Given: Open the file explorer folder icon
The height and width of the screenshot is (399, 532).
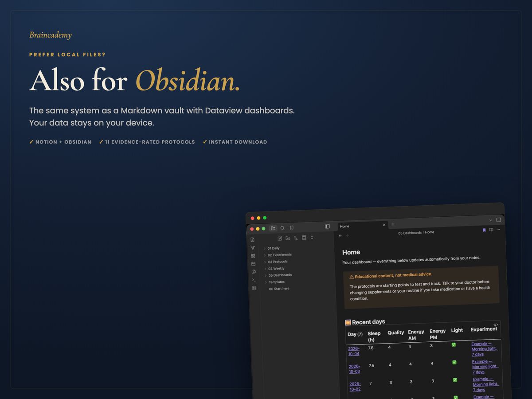Looking at the screenshot, I should 273,228.
